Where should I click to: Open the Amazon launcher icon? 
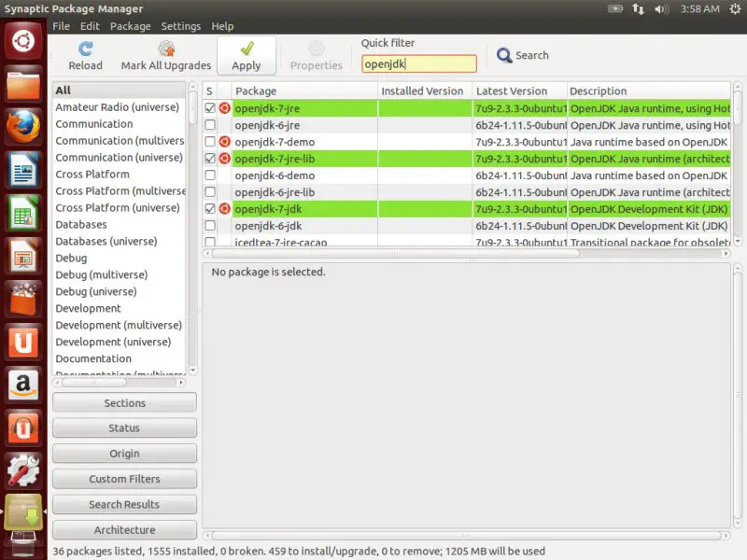(22, 385)
